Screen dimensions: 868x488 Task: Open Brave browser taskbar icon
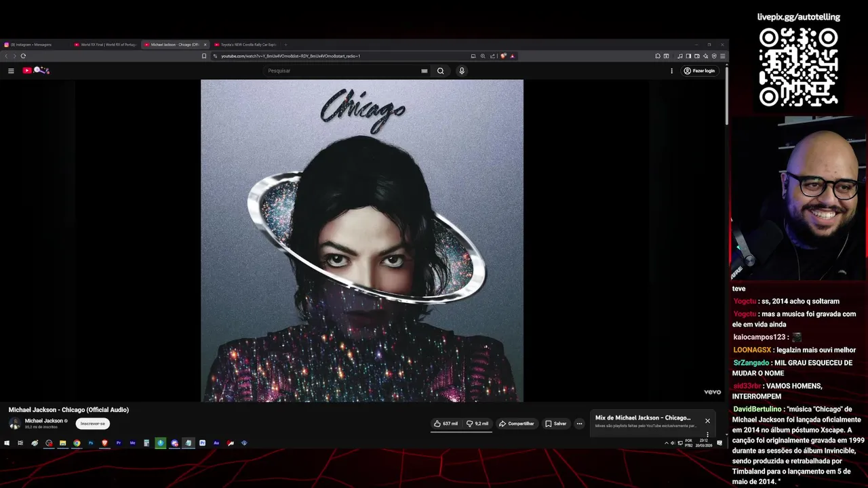click(104, 443)
